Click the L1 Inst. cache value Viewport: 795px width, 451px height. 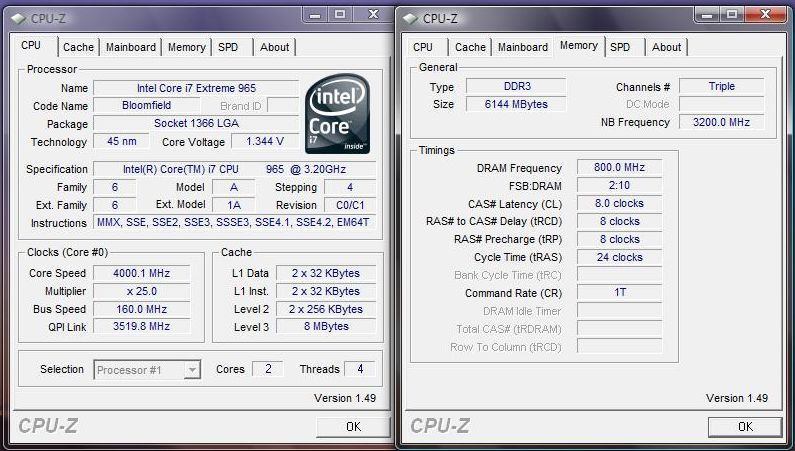click(326, 291)
